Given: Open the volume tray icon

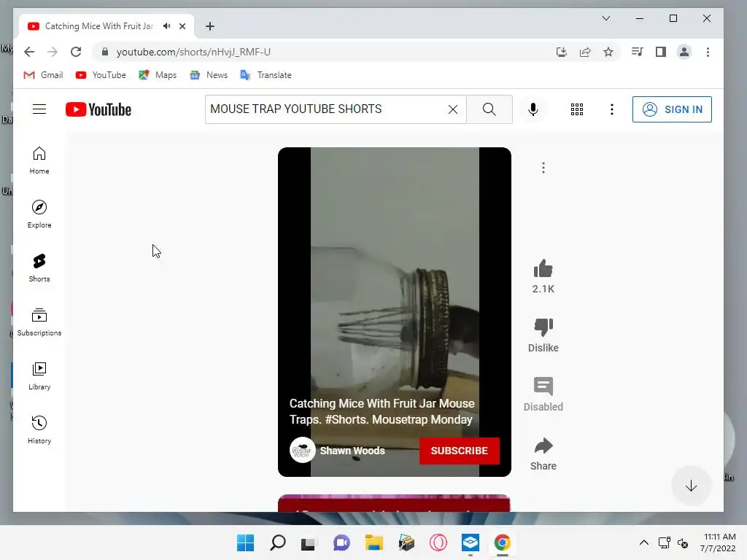Looking at the screenshot, I should click(x=683, y=543).
